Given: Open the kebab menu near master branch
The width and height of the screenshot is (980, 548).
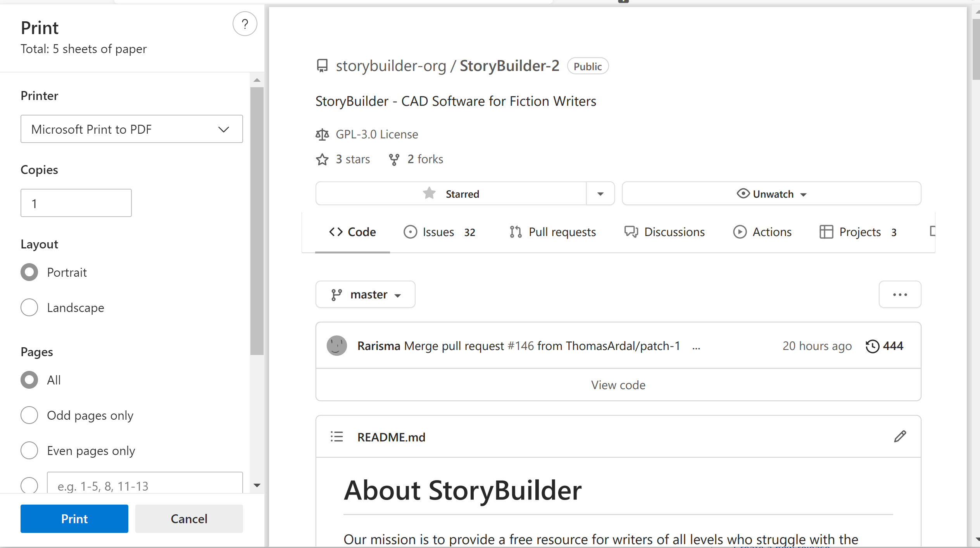Looking at the screenshot, I should (900, 295).
